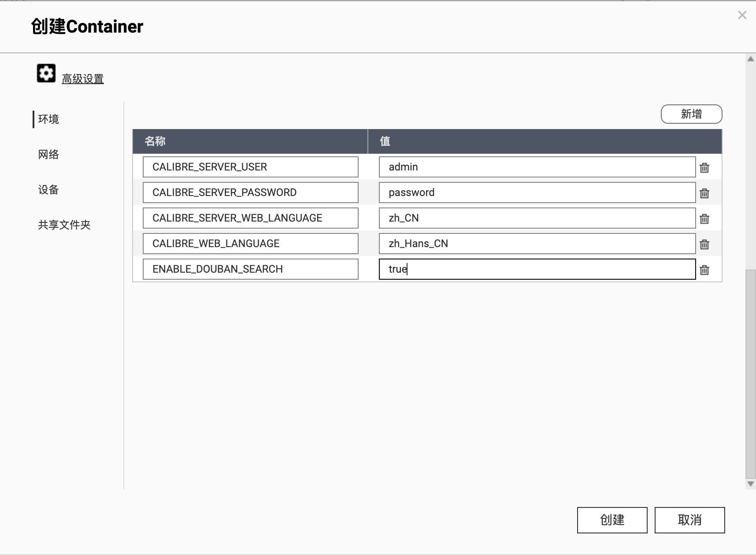Edit the CALIBRE_SERVER_USER name field
This screenshot has width=756, height=555.
pyautogui.click(x=251, y=167)
